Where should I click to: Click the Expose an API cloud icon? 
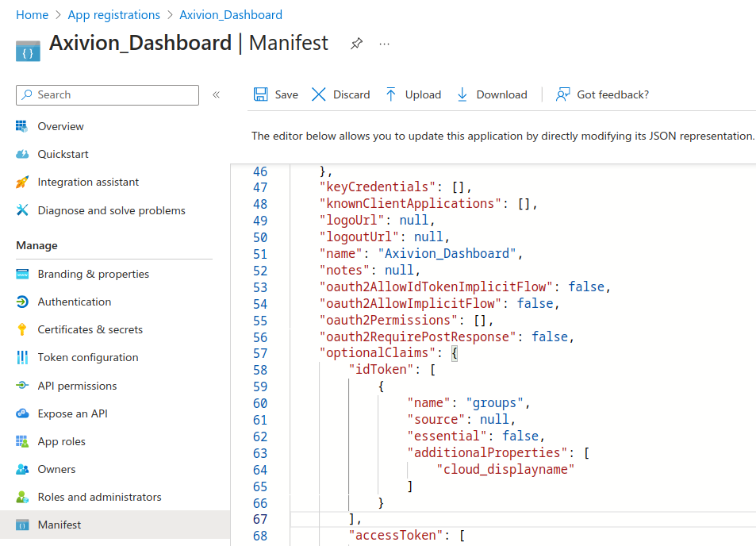pos(22,413)
